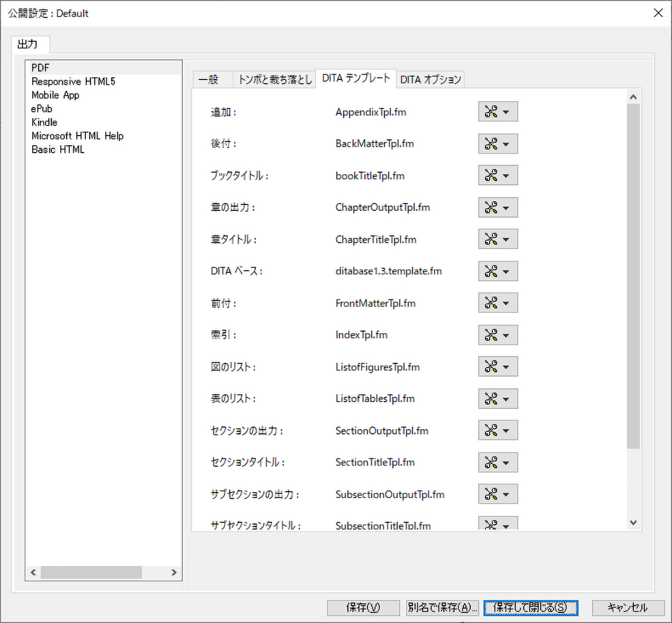Select Responsive HTML5 in the output list
Viewport: 672px width, 623px height.
(73, 82)
